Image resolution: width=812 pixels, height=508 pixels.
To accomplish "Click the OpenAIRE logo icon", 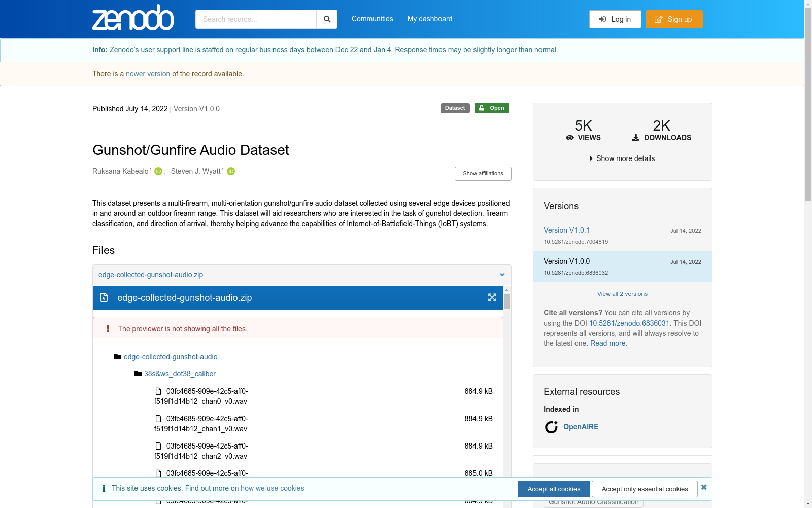I will pyautogui.click(x=551, y=427).
